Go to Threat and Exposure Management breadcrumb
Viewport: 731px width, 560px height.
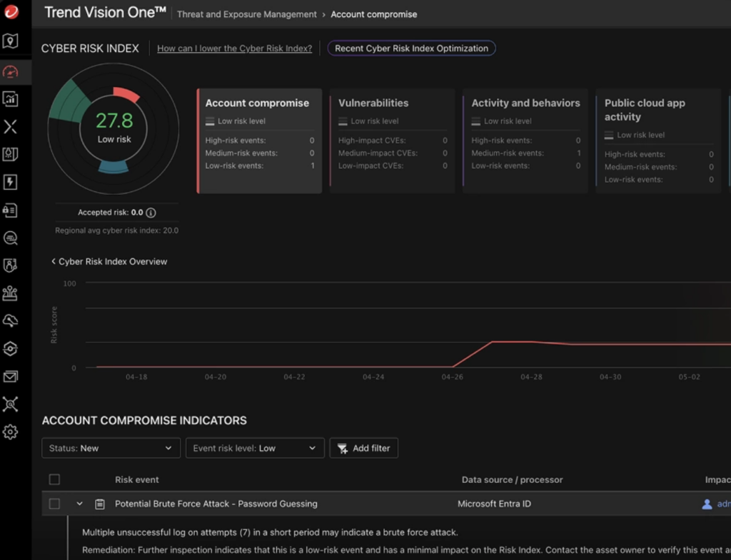pyautogui.click(x=246, y=14)
